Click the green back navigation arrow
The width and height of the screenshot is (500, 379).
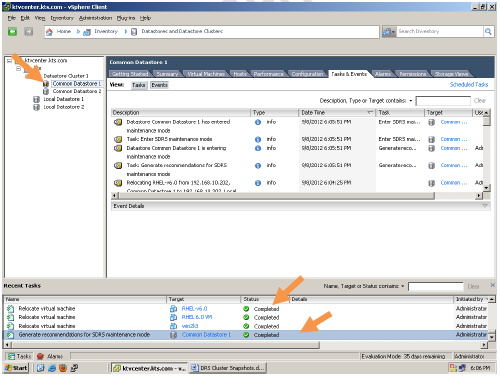pos(13,32)
